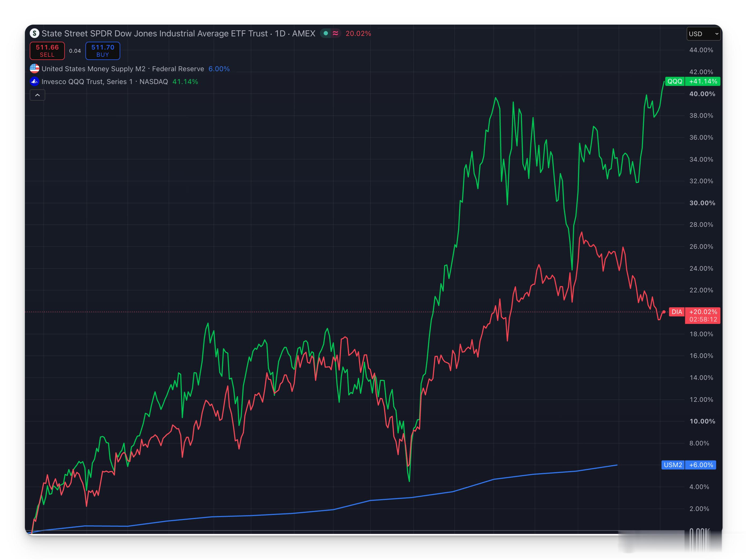The width and height of the screenshot is (748, 560).
Task: Click the 511.70 BUY button
Action: (103, 51)
